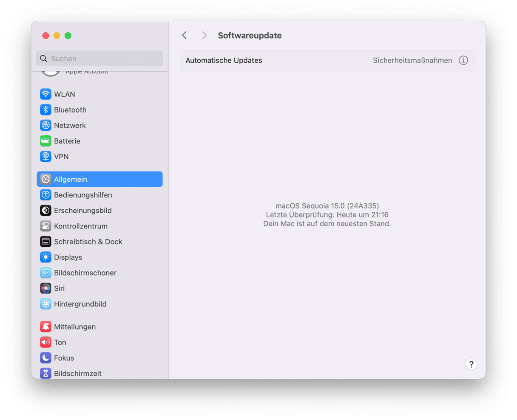Viewport: 517px width, 420px height.
Task: Select the Batterie icon
Action: point(45,141)
